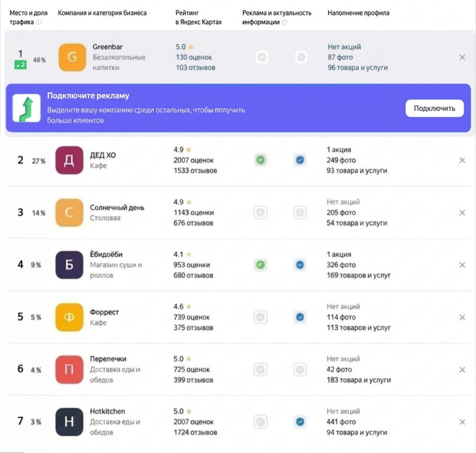Dismiss the Перепечки row with X
Screen dimensions: 476x453
[x=462, y=369]
